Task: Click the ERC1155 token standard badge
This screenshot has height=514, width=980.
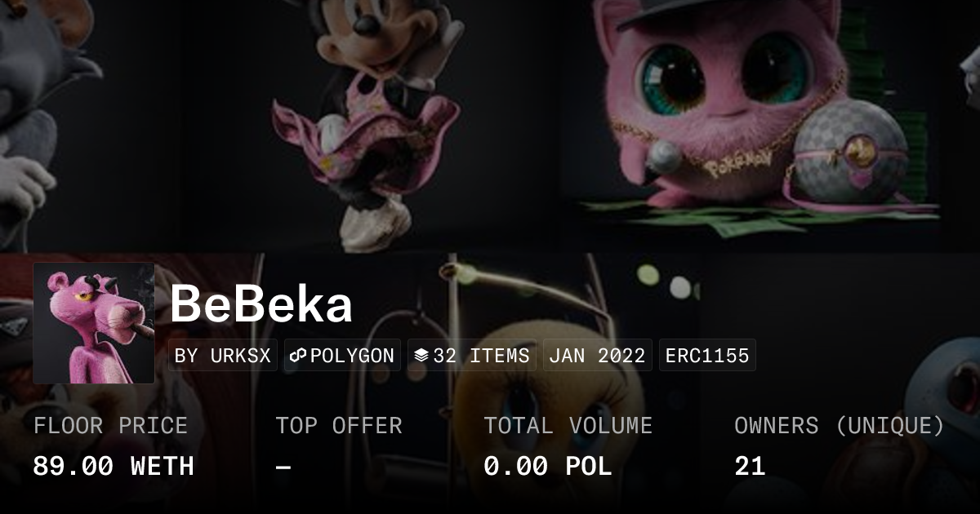Action: (x=707, y=356)
